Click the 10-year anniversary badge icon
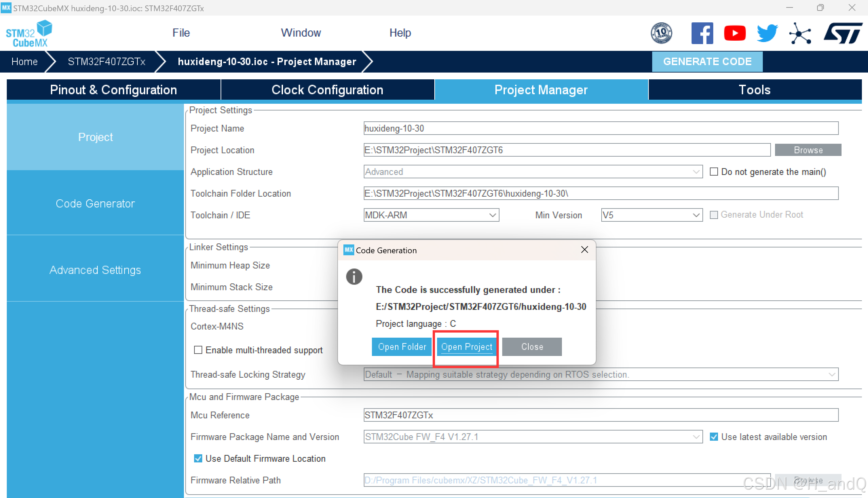 (x=661, y=33)
